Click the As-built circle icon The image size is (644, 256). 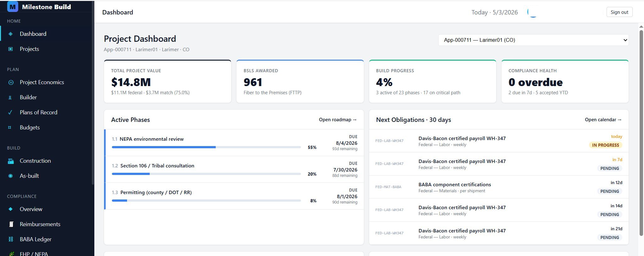[10, 176]
